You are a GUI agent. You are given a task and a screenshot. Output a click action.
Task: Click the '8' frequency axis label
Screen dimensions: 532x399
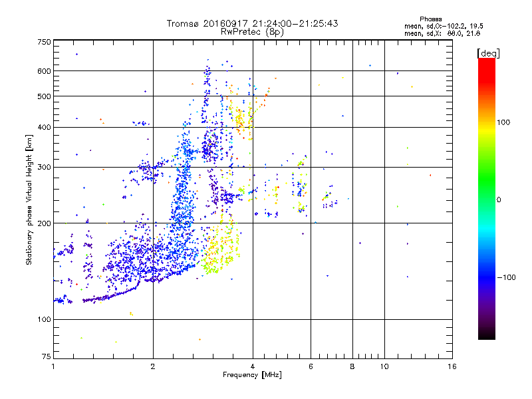click(352, 366)
